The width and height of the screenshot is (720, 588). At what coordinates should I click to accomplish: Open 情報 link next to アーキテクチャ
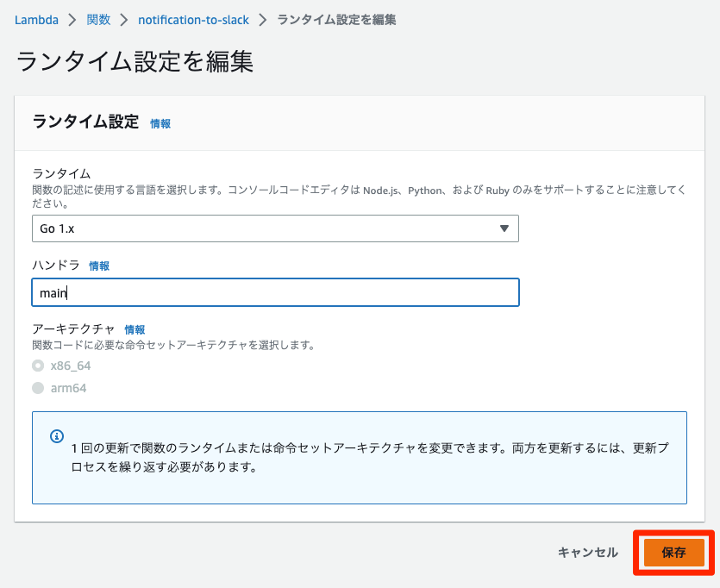coord(135,329)
